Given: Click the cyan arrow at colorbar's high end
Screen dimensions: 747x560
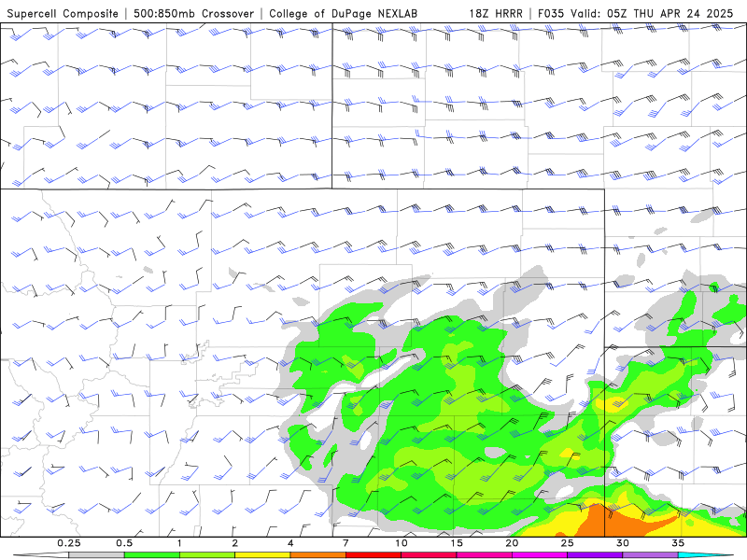Looking at the screenshot, I should click(x=705, y=555).
